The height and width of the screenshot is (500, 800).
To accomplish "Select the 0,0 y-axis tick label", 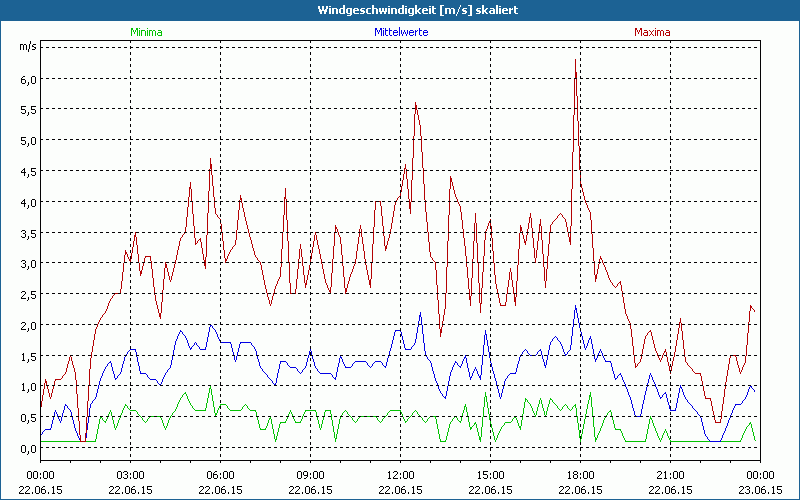I will (x=28, y=448).
